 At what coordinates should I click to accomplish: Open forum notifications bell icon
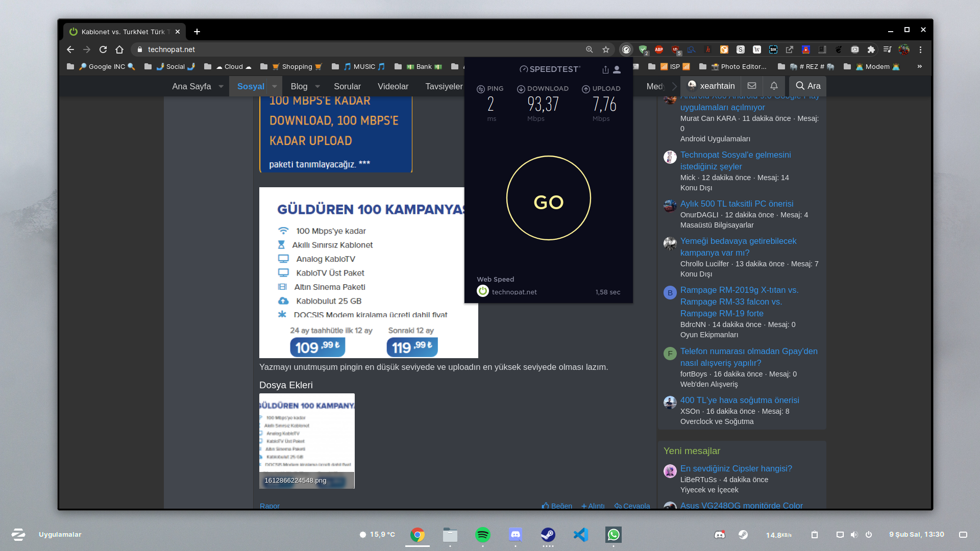pyautogui.click(x=774, y=86)
